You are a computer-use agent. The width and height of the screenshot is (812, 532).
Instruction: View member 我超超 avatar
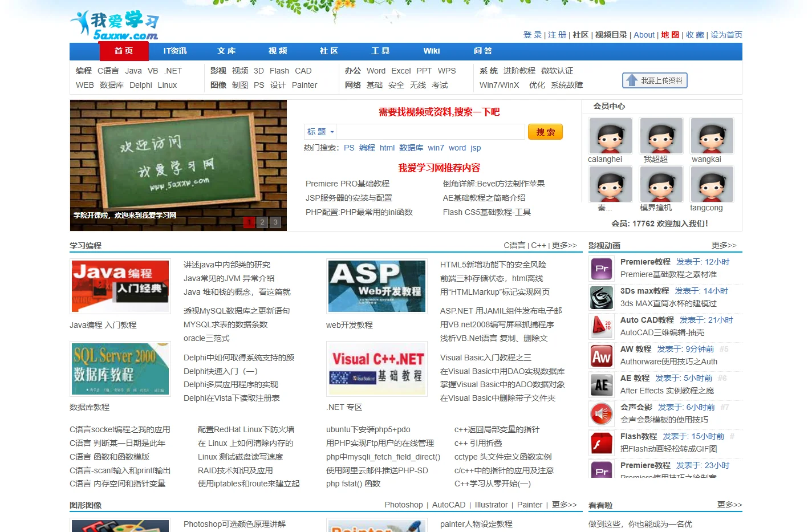[661, 136]
